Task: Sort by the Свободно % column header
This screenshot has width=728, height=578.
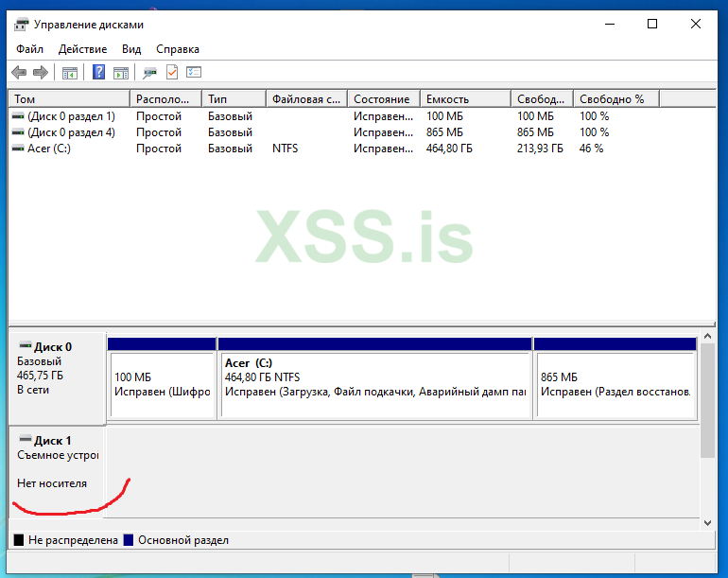Action: (616, 99)
